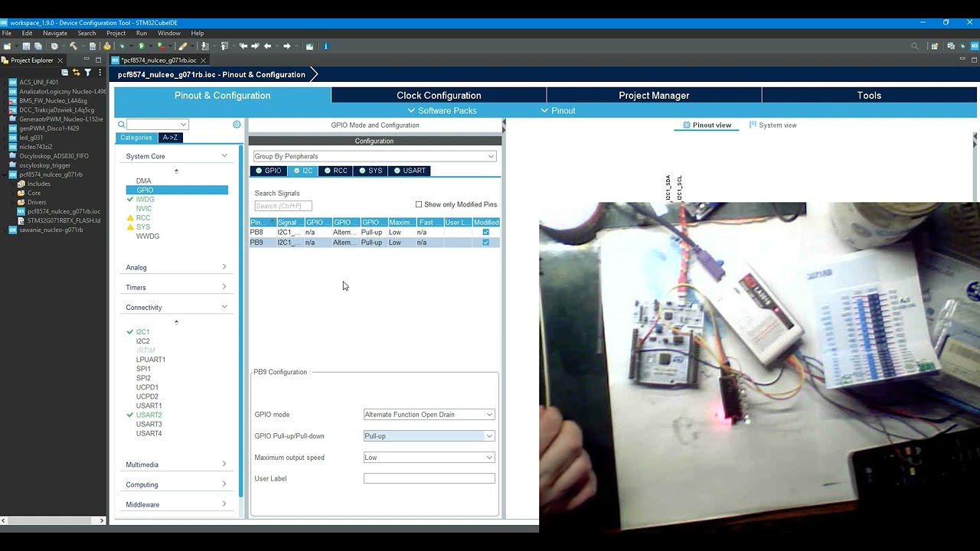The height and width of the screenshot is (551, 980).
Task: Open the Project menu
Action: [x=116, y=33]
